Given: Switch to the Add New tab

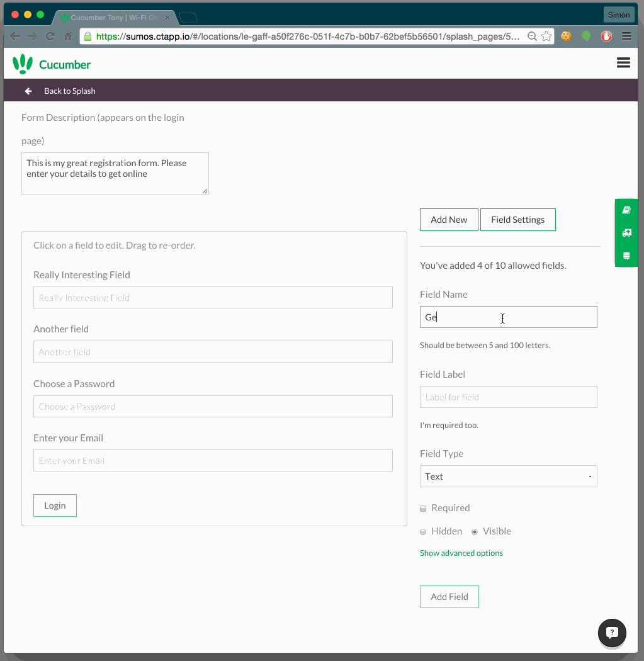Looking at the screenshot, I should pyautogui.click(x=449, y=220).
